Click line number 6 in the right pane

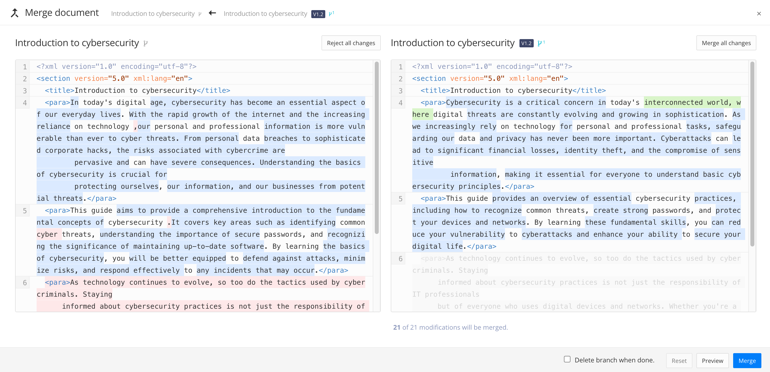(400, 259)
